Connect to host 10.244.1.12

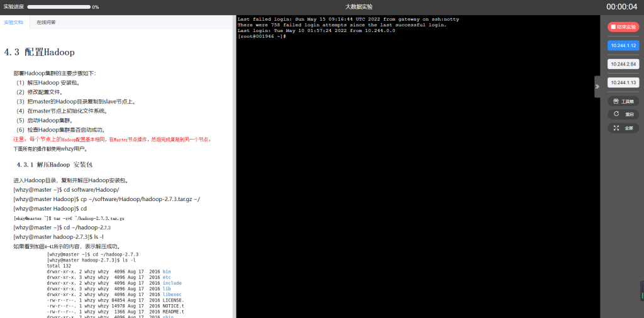pos(623,46)
